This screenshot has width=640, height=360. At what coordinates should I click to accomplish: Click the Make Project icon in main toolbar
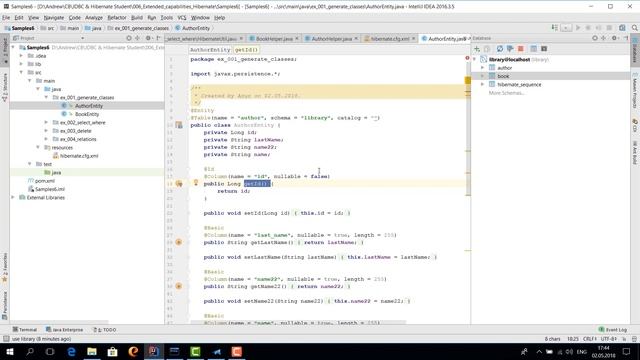555,28
